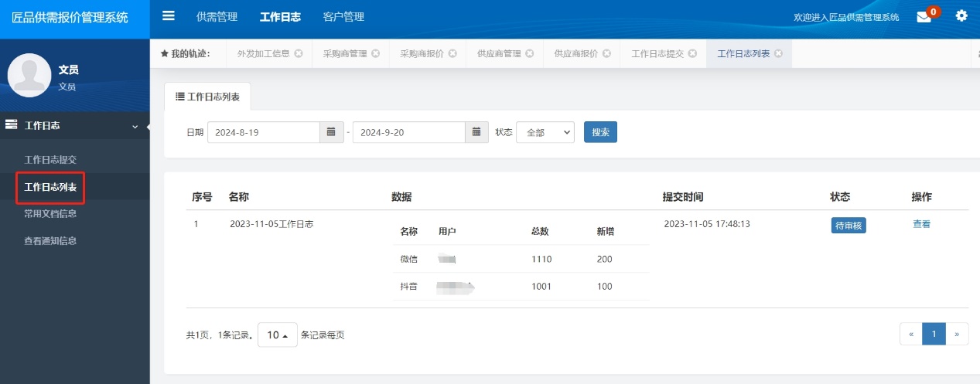Close the 供应商报价 tab
The height and width of the screenshot is (384, 980).
click(606, 53)
